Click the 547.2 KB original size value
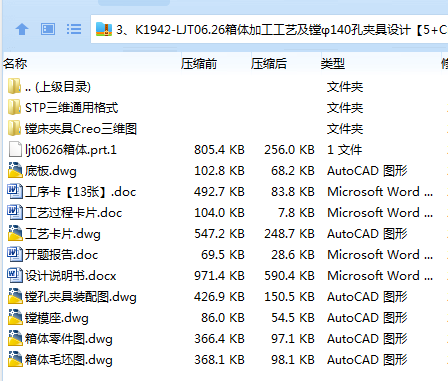Screen dimensions: 448x381 [x=219, y=234]
